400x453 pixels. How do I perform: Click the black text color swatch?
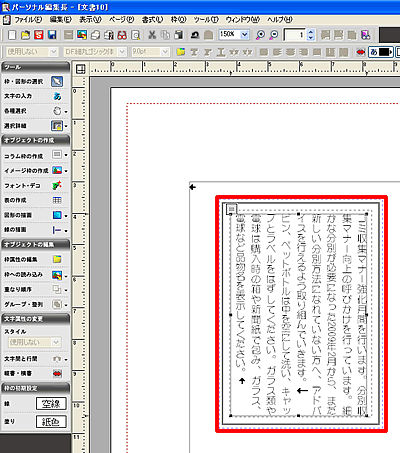tap(385, 52)
